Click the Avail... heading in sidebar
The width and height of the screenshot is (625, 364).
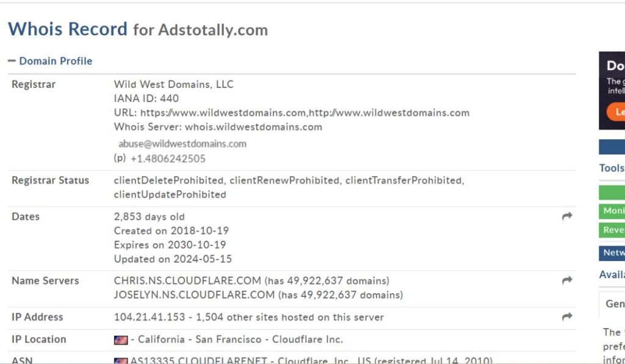pyautogui.click(x=612, y=275)
